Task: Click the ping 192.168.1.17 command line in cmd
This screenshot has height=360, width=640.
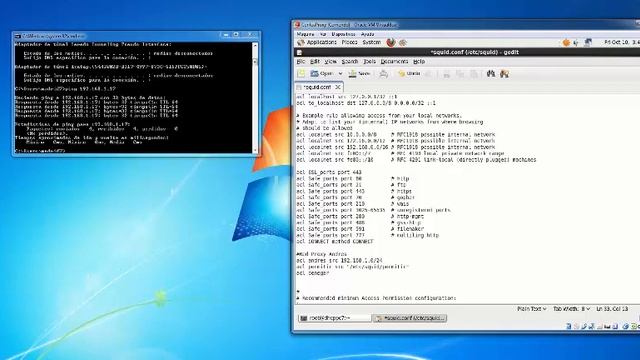Action: (x=65, y=89)
